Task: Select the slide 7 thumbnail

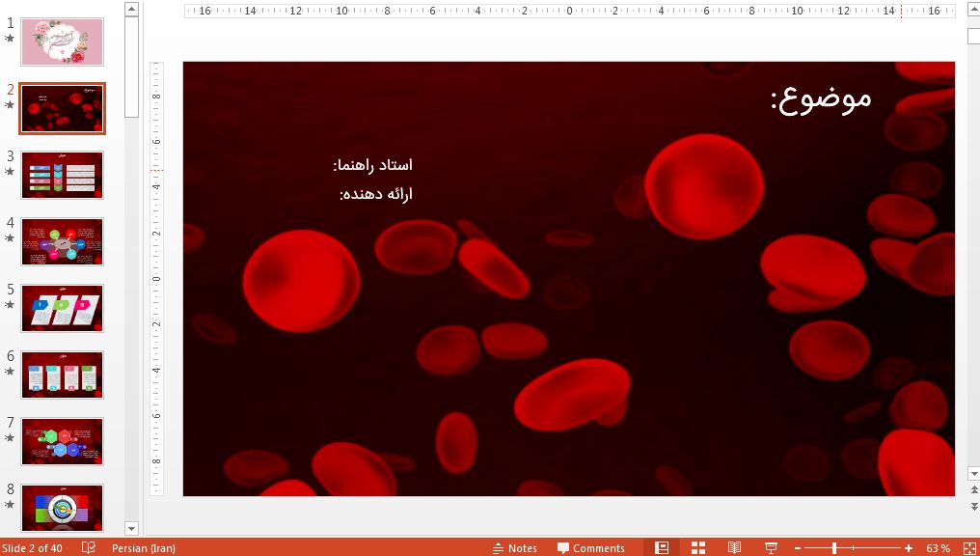Action: [62, 441]
